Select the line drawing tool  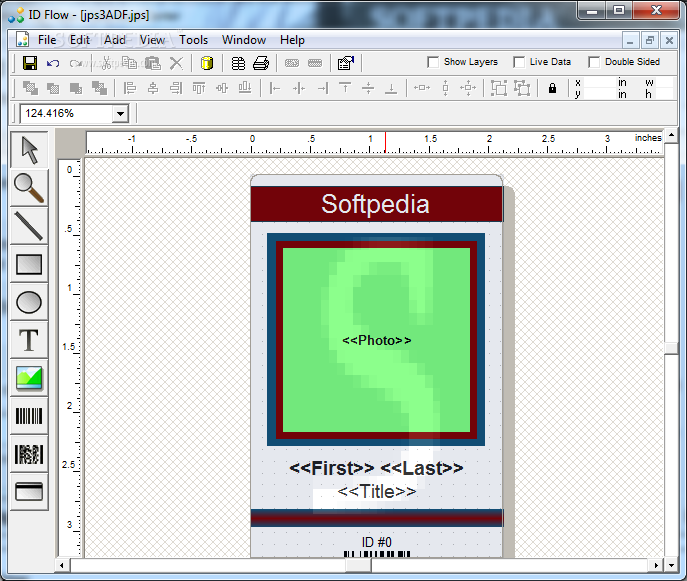point(29,226)
